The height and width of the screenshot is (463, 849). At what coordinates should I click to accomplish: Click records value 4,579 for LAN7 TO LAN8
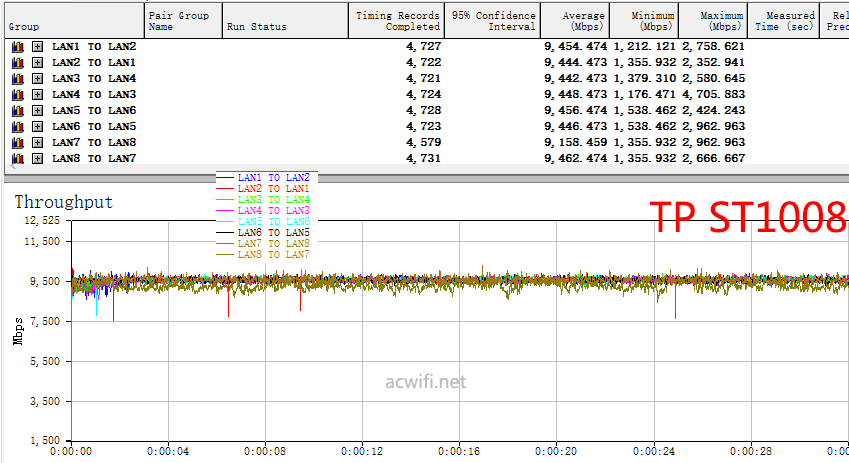pos(424,142)
